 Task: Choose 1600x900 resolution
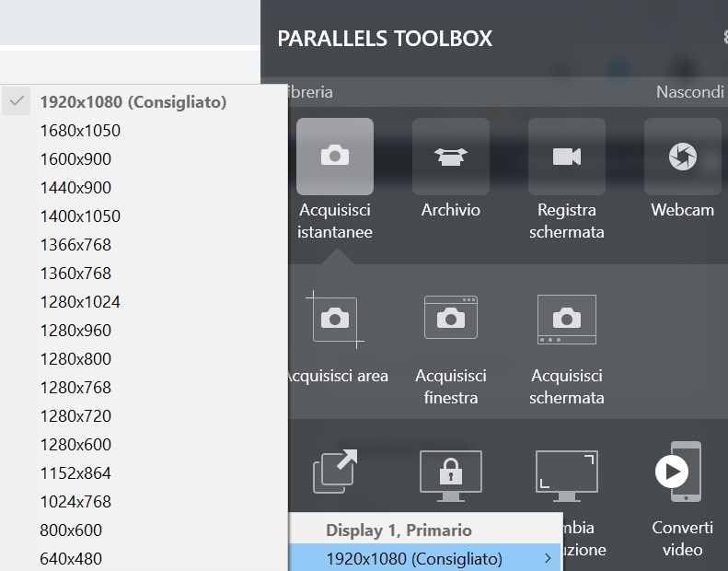pos(144,159)
